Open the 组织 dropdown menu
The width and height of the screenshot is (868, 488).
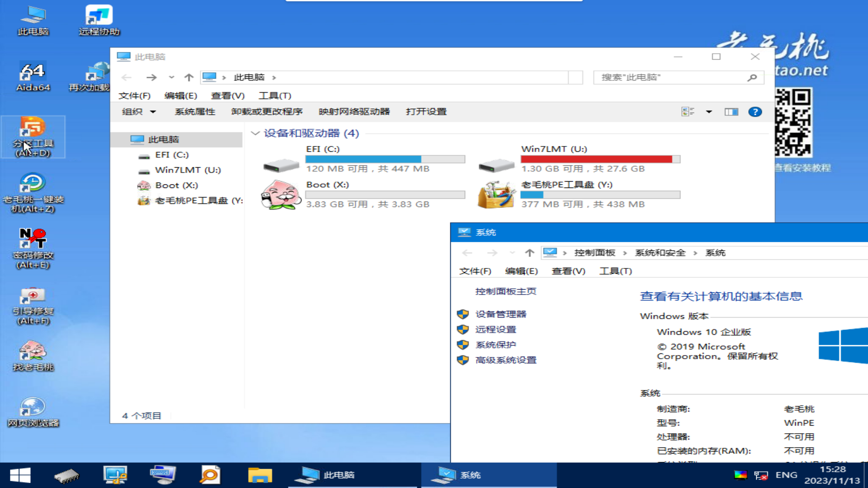[x=139, y=112]
